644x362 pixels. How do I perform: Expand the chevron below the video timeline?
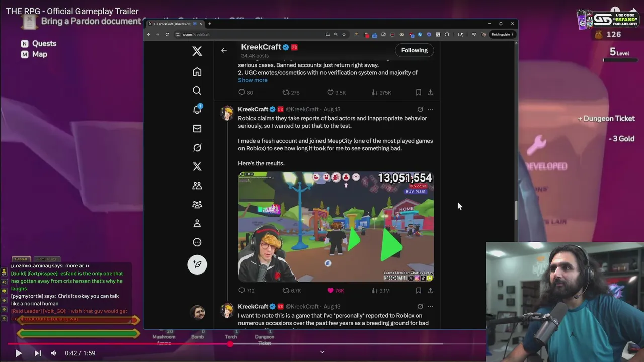(x=323, y=352)
